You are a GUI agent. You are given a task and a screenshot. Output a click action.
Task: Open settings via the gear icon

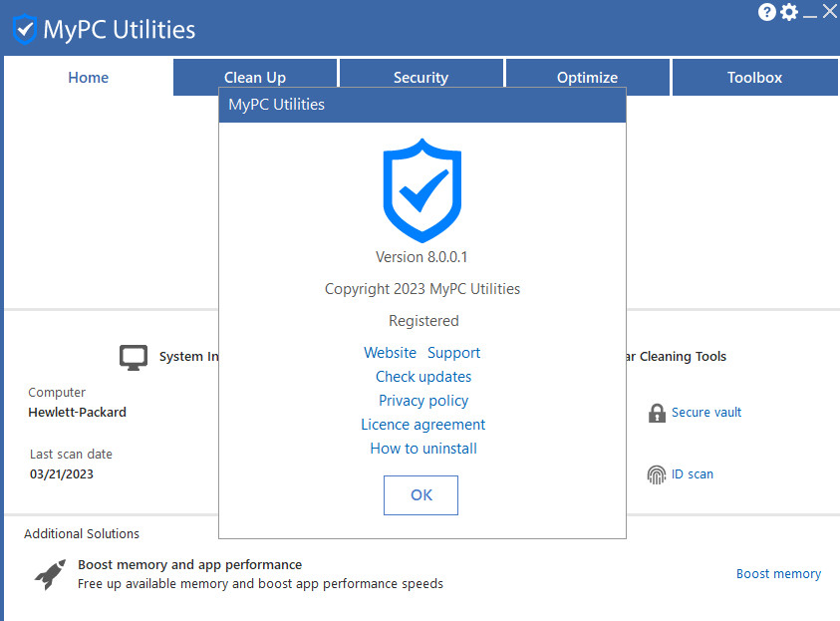(789, 12)
